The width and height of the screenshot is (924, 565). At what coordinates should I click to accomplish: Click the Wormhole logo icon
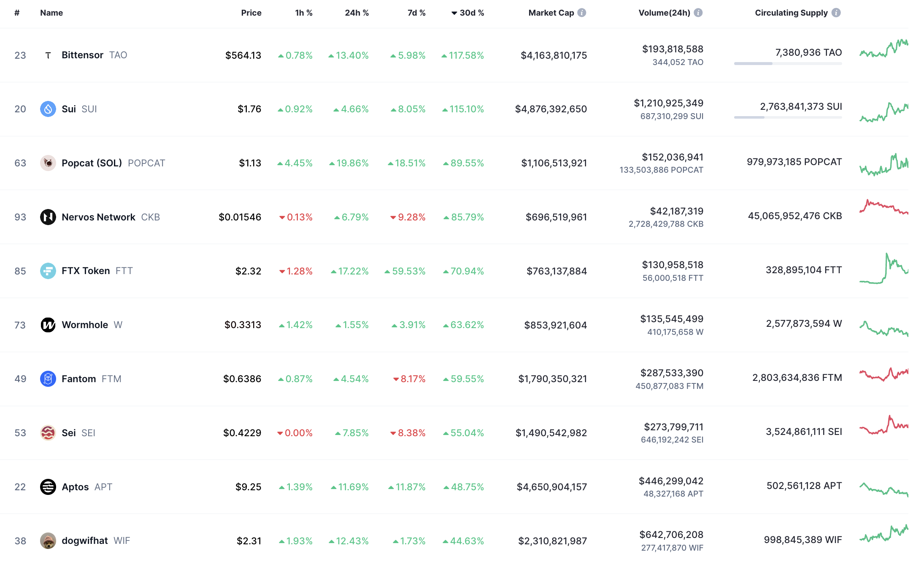tap(48, 325)
